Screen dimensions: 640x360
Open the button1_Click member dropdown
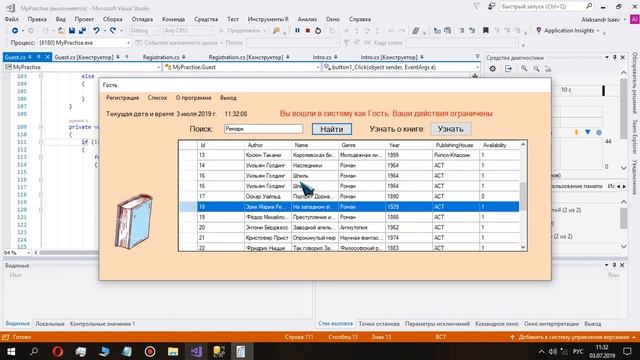(401, 67)
